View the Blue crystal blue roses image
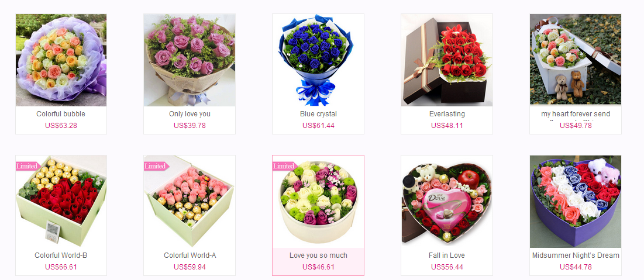Screen dimensions: 644x280 (318, 60)
